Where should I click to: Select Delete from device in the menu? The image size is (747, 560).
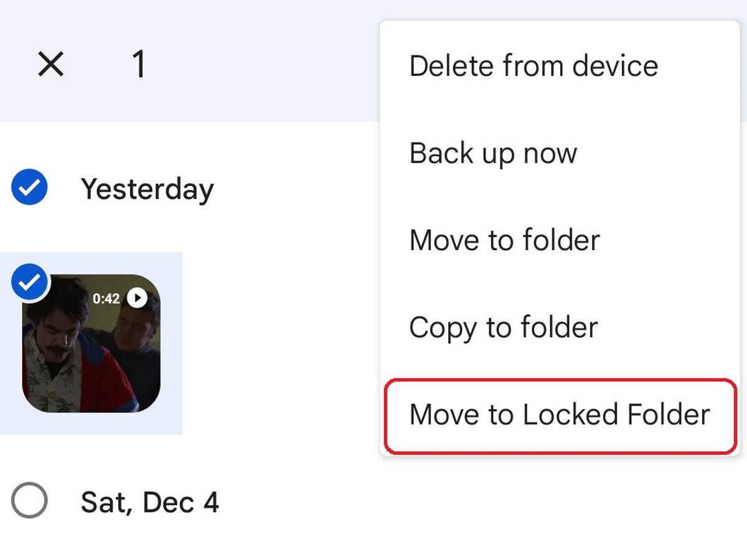pos(533,65)
